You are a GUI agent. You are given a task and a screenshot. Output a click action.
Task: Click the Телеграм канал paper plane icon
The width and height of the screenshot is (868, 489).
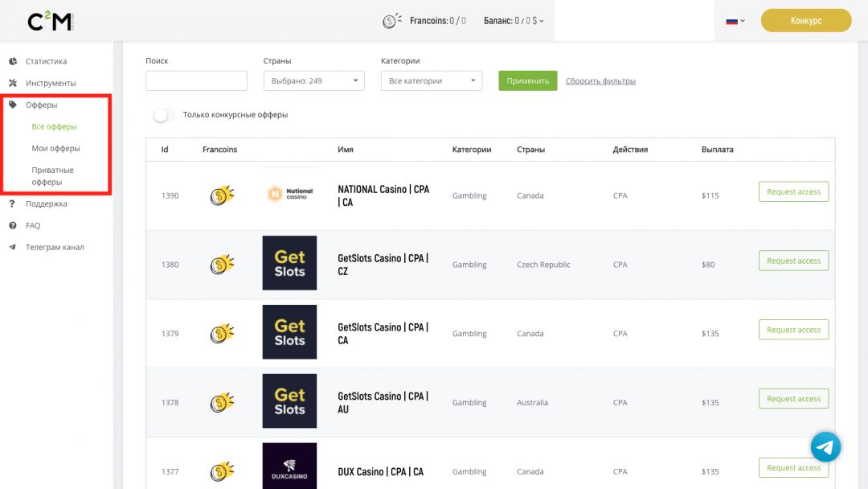[13, 247]
